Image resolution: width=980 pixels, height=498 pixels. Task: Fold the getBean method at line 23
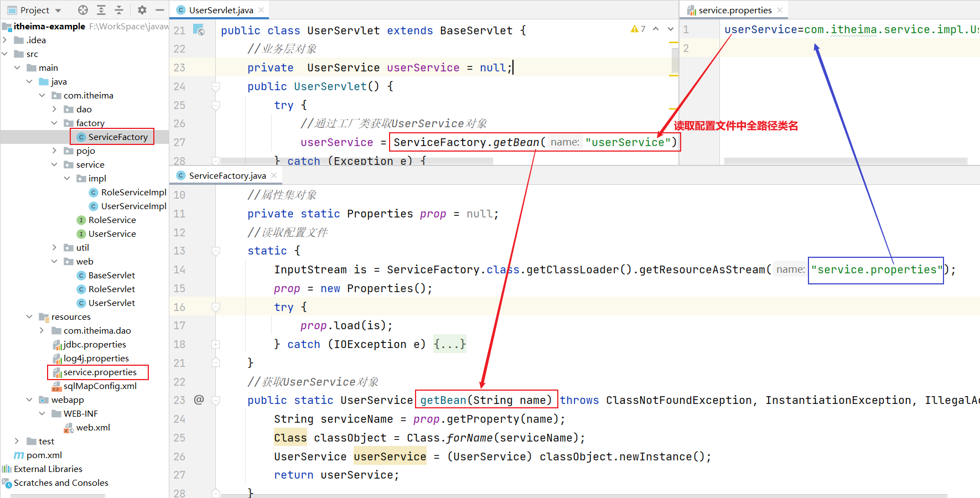point(216,400)
